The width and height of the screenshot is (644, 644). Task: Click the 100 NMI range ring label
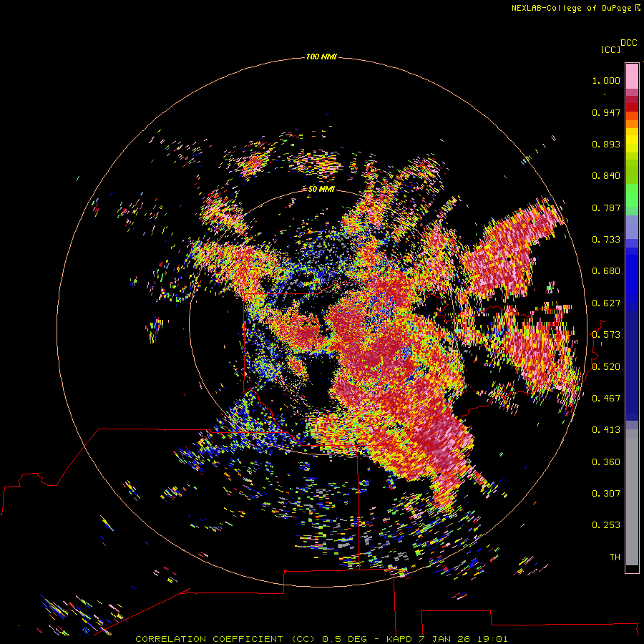[321, 57]
